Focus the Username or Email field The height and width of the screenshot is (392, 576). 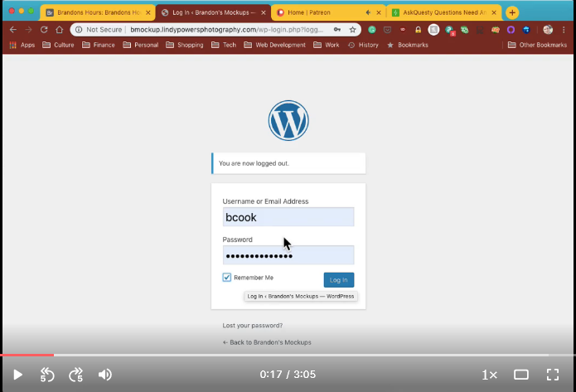[x=288, y=217]
